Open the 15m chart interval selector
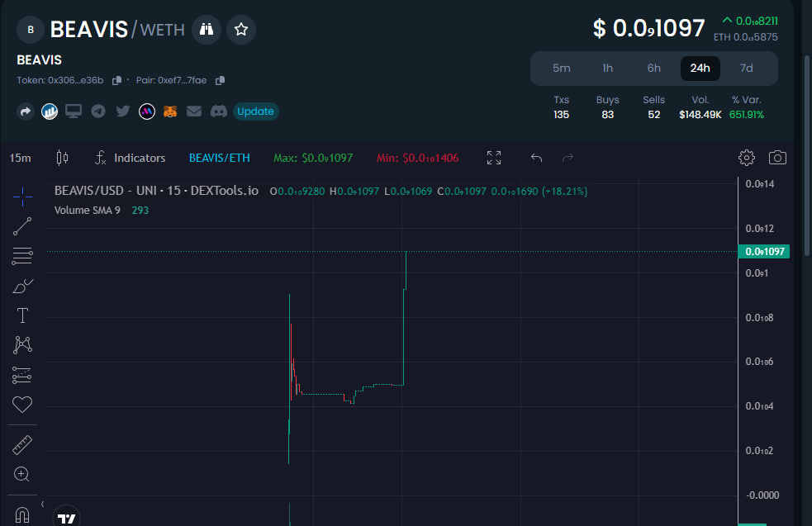This screenshot has height=526, width=812. point(20,158)
